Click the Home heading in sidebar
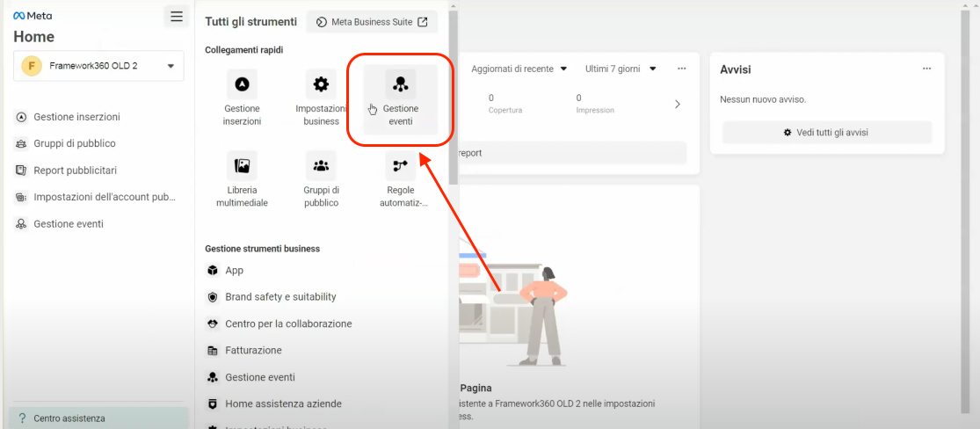 pos(33,37)
